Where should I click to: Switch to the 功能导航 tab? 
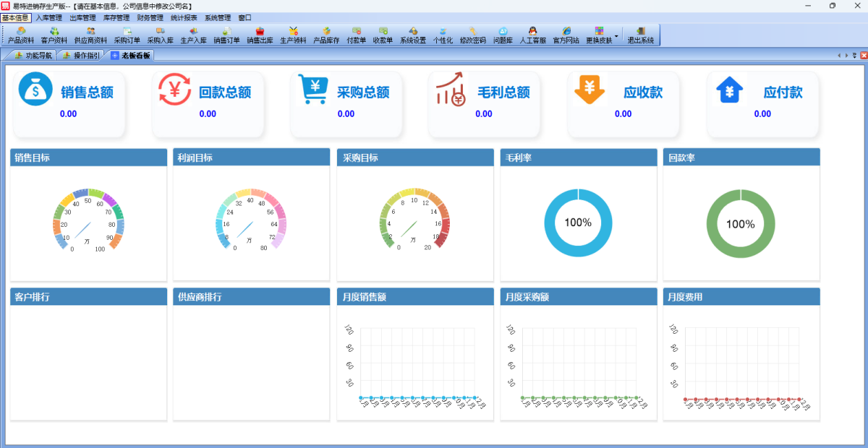pos(33,56)
